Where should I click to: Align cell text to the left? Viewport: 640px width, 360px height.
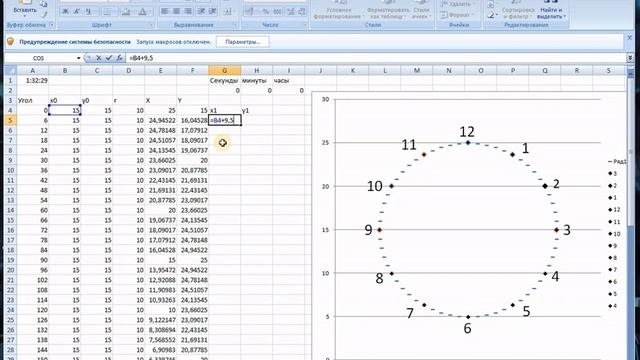click(164, 11)
